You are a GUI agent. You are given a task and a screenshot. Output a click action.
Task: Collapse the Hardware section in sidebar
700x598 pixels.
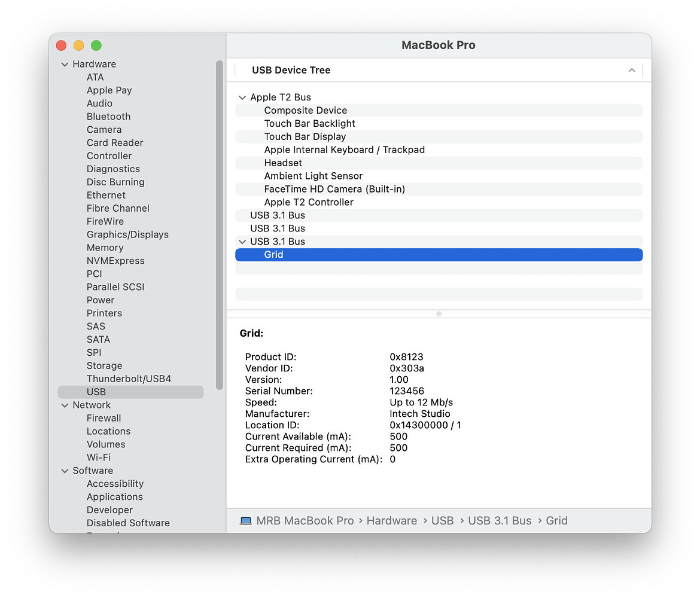click(x=65, y=64)
